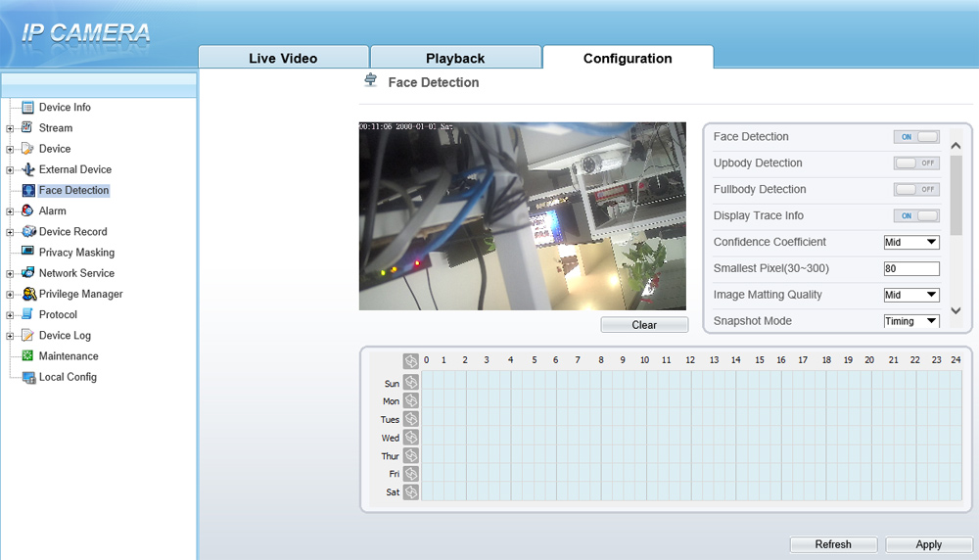
Task: Click the settings panel scroll-down arrow
Action: pyautogui.click(x=956, y=310)
